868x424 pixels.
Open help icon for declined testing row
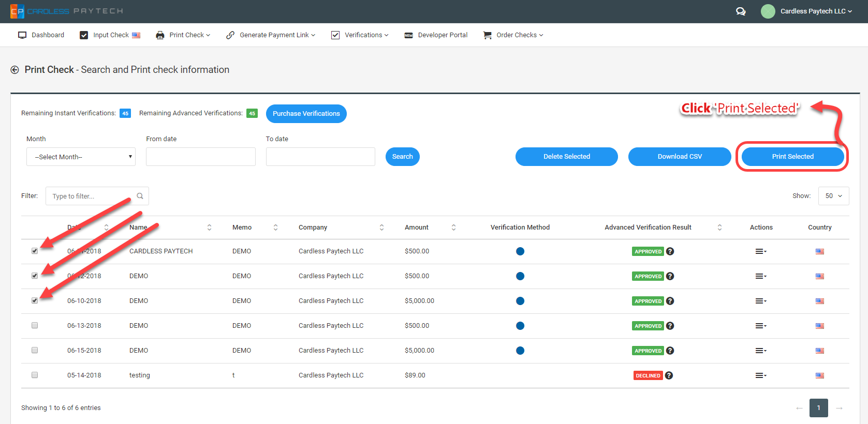669,375
